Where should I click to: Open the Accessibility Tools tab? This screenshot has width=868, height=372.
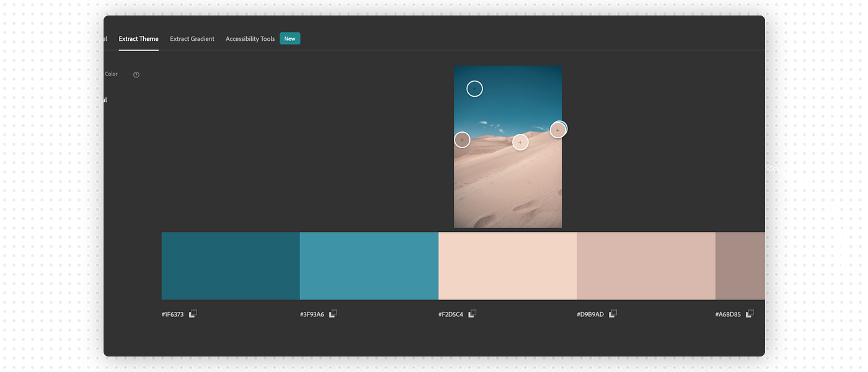coord(250,38)
